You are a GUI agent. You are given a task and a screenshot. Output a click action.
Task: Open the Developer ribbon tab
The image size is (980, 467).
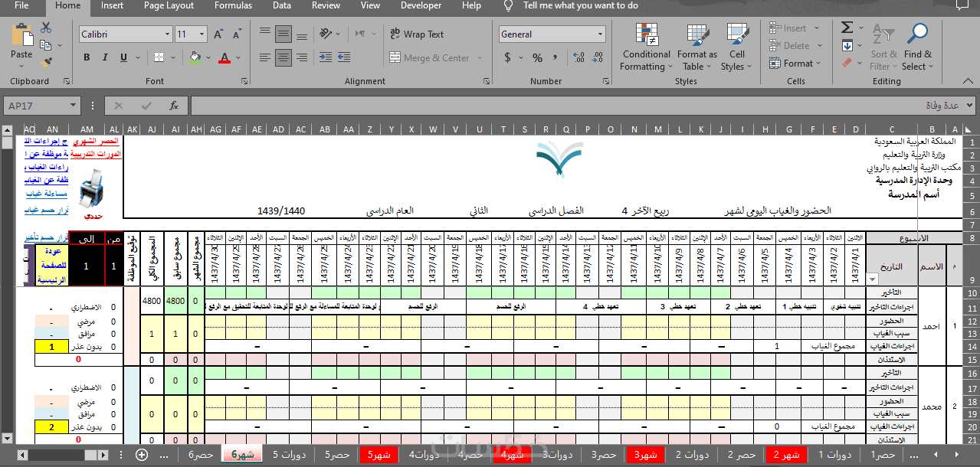421,5
